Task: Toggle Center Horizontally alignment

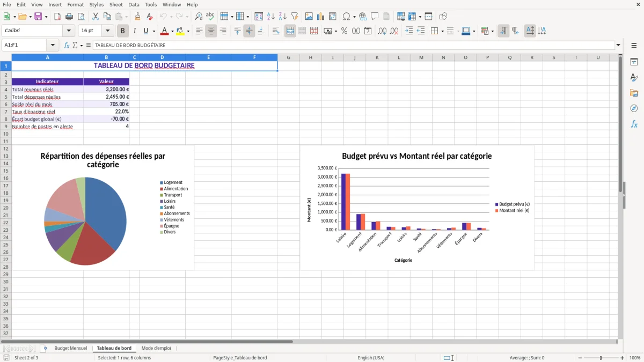Action: [211, 31]
